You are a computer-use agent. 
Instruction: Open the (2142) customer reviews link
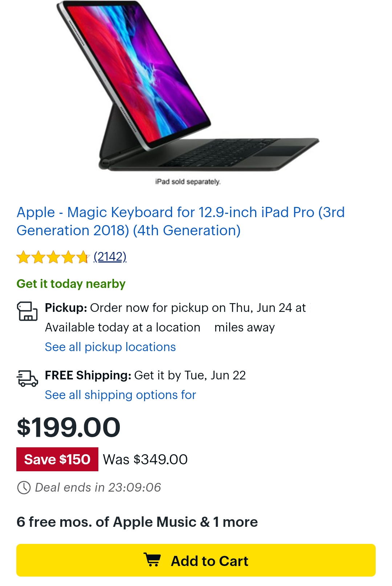point(110,257)
